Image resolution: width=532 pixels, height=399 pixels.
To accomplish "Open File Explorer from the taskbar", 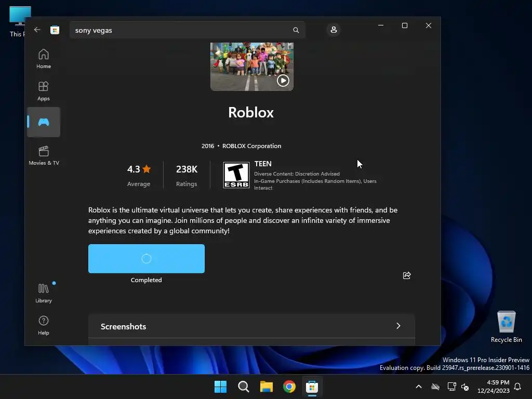I will click(x=267, y=387).
